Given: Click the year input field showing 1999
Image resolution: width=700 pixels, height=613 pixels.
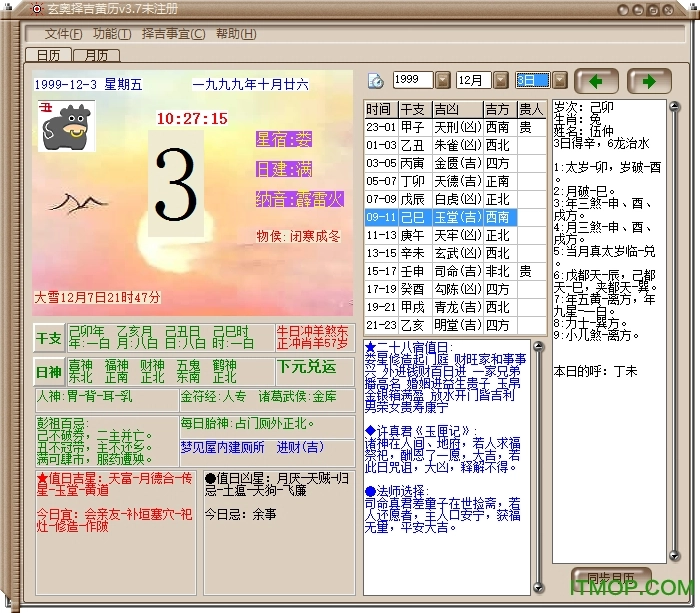Looking at the screenshot, I should click(412, 80).
